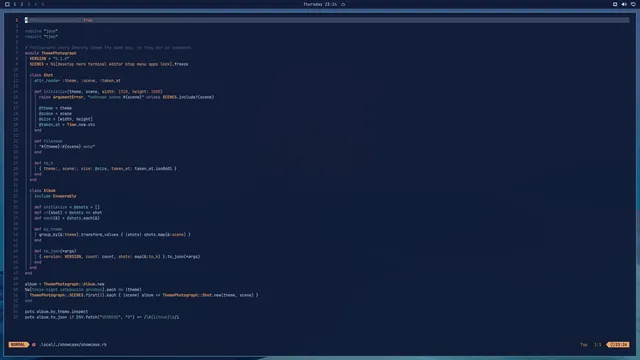
Task: Click the def initialize = @shots = [] line
Action: (x=67, y=207)
